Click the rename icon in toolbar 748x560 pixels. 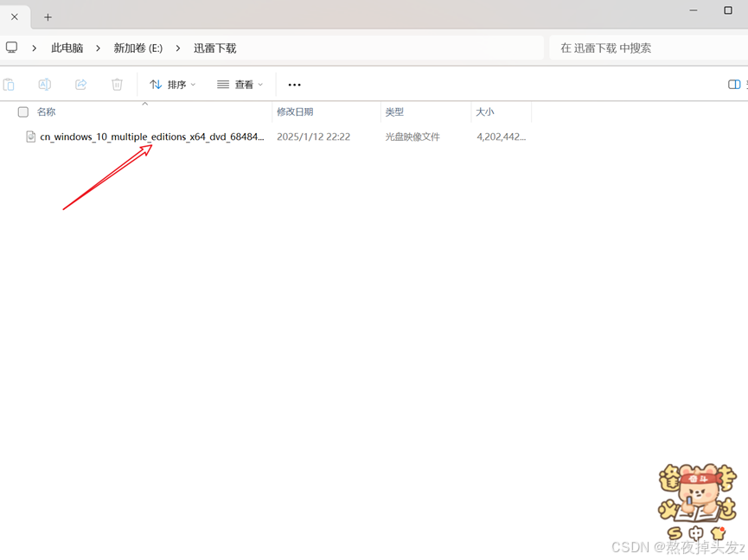pos(45,85)
